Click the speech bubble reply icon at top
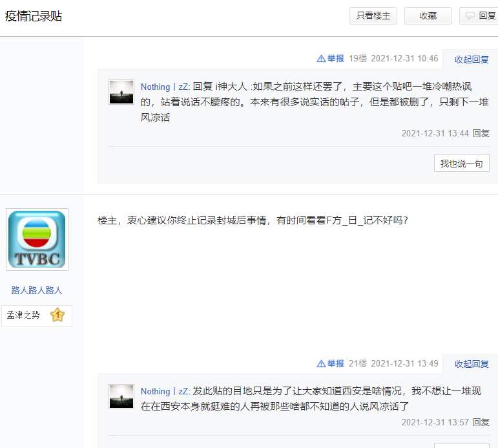 (470, 16)
